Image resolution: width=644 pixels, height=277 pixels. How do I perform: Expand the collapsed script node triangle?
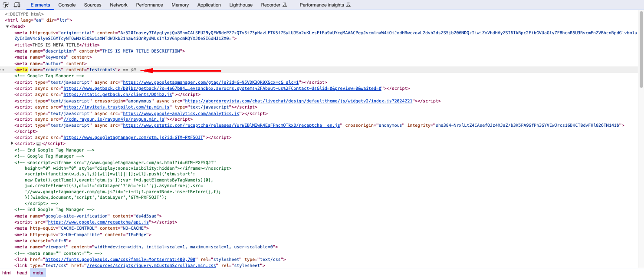(13, 143)
